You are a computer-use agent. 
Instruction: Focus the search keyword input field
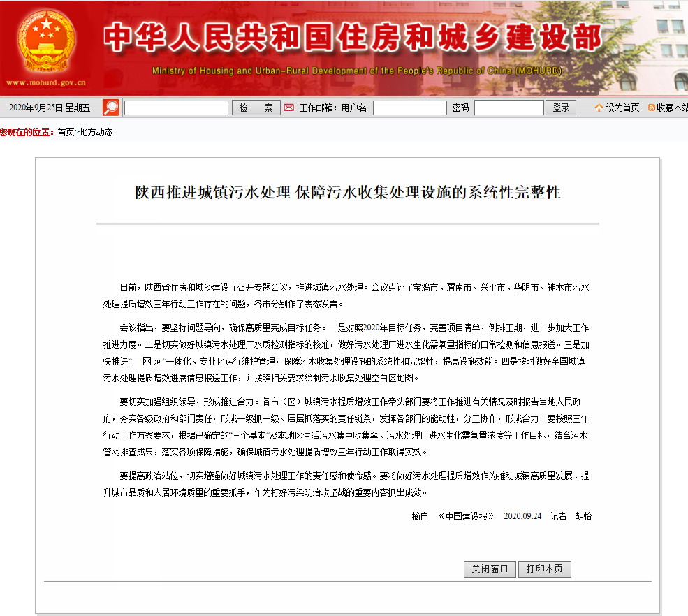coord(177,108)
